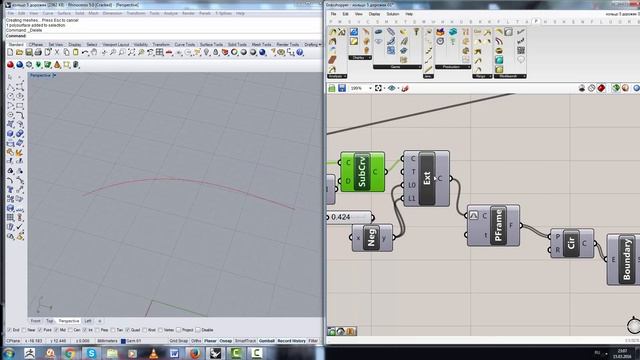
Task: Select the Pan hand tool in Rhino
Action: coord(94,52)
